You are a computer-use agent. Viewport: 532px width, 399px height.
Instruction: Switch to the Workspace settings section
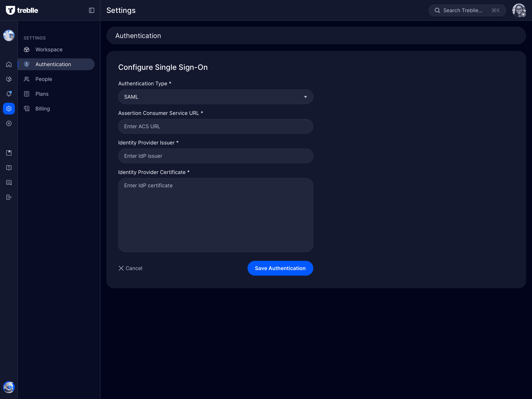click(x=49, y=50)
